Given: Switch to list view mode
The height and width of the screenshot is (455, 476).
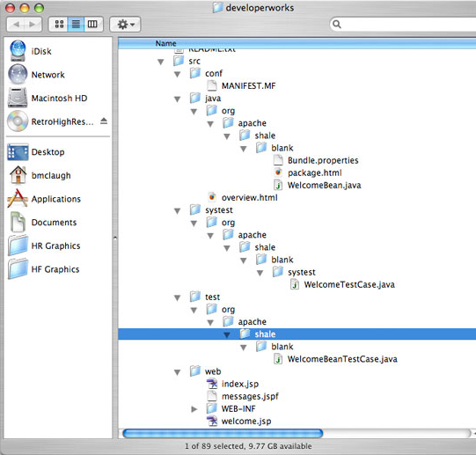Looking at the screenshot, I should pyautogui.click(x=76, y=24).
